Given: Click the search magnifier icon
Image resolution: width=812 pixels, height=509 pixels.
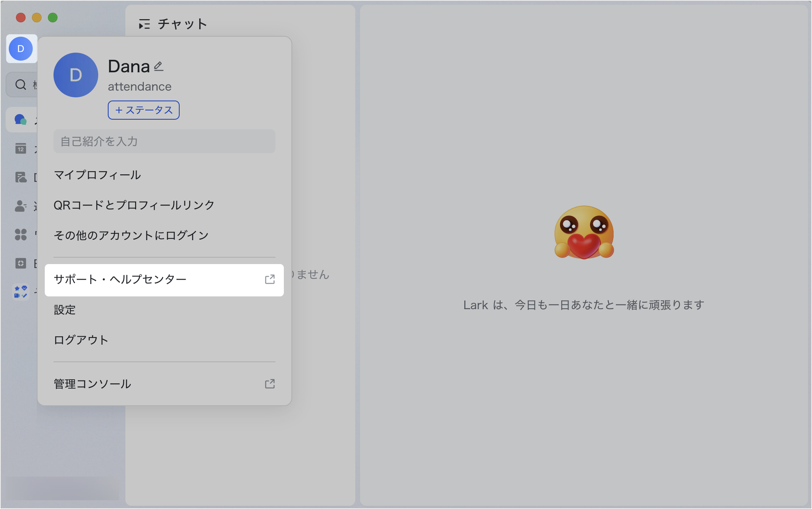Looking at the screenshot, I should [20, 84].
